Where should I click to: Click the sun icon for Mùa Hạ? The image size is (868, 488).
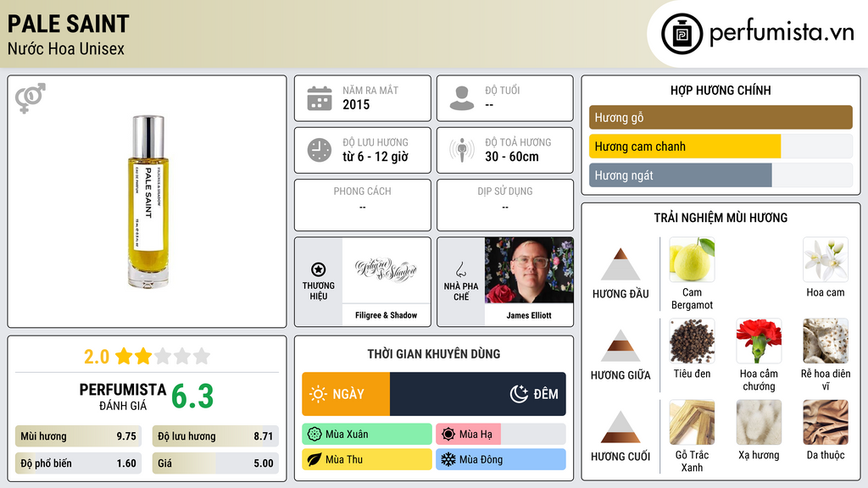pyautogui.click(x=448, y=435)
